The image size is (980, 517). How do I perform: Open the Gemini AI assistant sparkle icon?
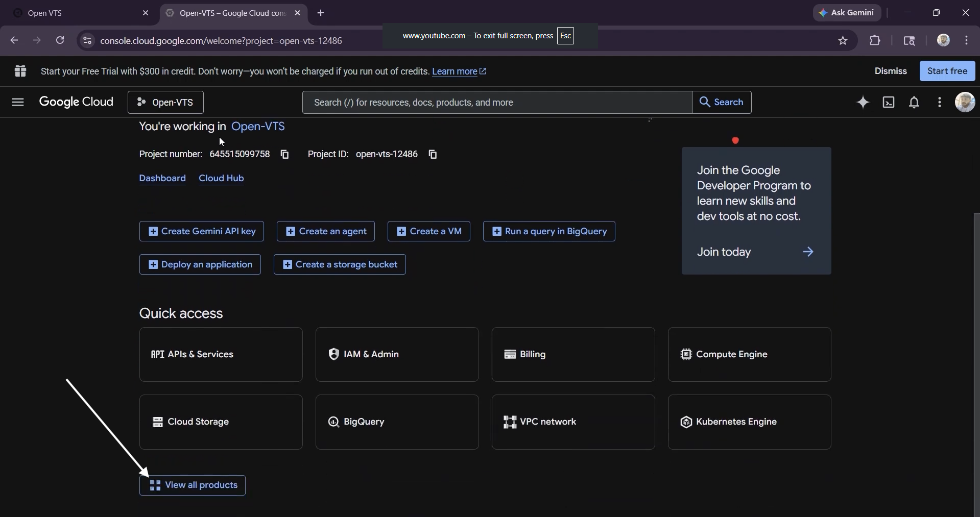pyautogui.click(x=863, y=103)
